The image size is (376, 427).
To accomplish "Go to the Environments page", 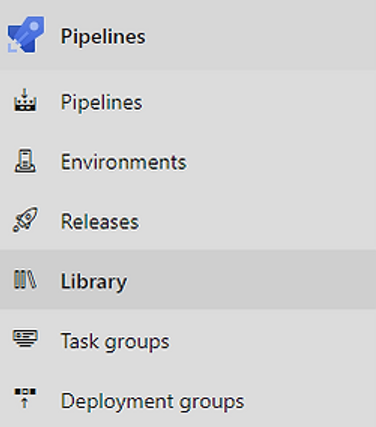I will tap(188, 160).
